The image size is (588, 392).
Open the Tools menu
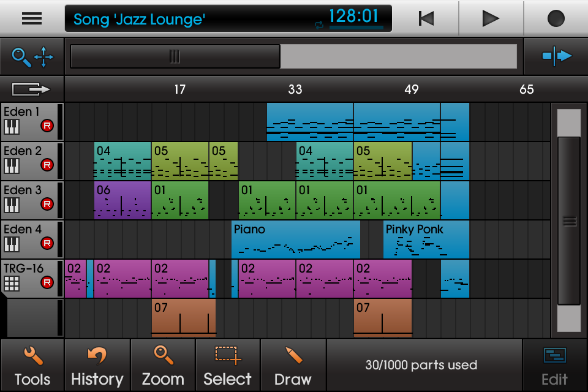[x=32, y=366]
